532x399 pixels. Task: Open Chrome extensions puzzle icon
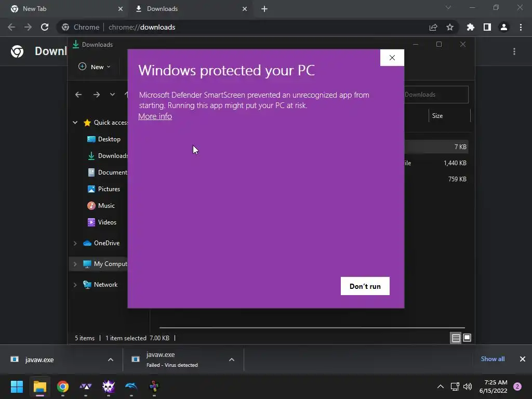pos(470,27)
